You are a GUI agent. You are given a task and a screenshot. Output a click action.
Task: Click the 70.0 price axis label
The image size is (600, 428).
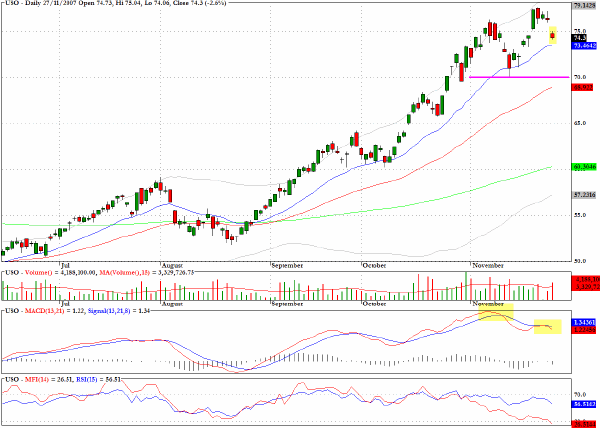579,77
